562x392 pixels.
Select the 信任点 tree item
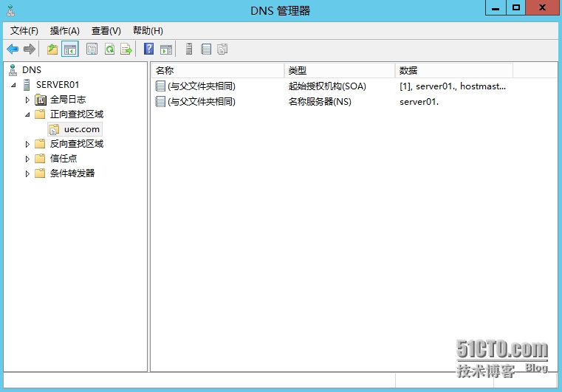click(x=64, y=159)
